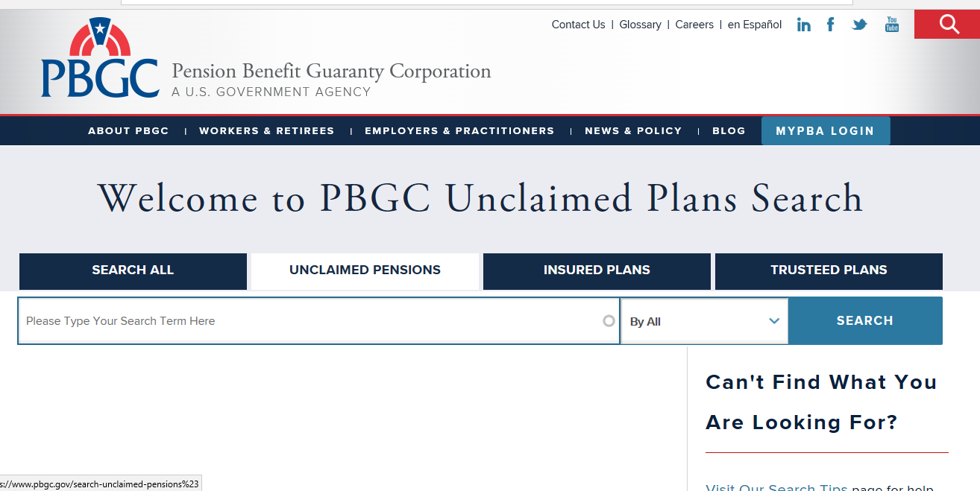Open the MyPBA Login button

[x=826, y=130]
